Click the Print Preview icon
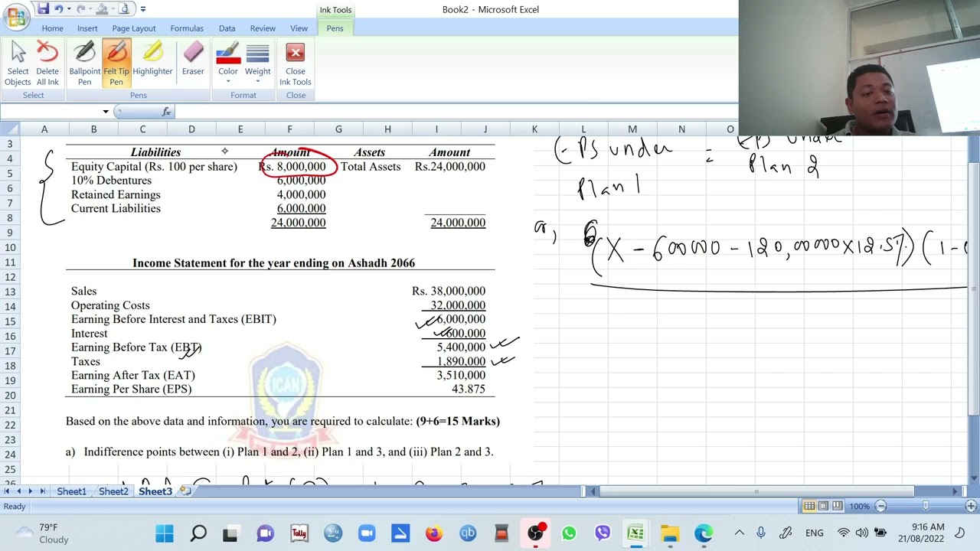 pyautogui.click(x=124, y=9)
